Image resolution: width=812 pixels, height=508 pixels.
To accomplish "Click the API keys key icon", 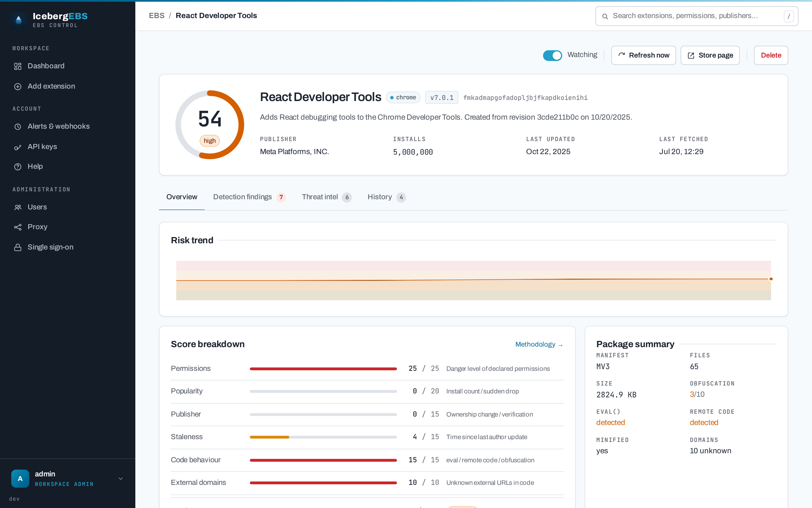I will (x=18, y=147).
